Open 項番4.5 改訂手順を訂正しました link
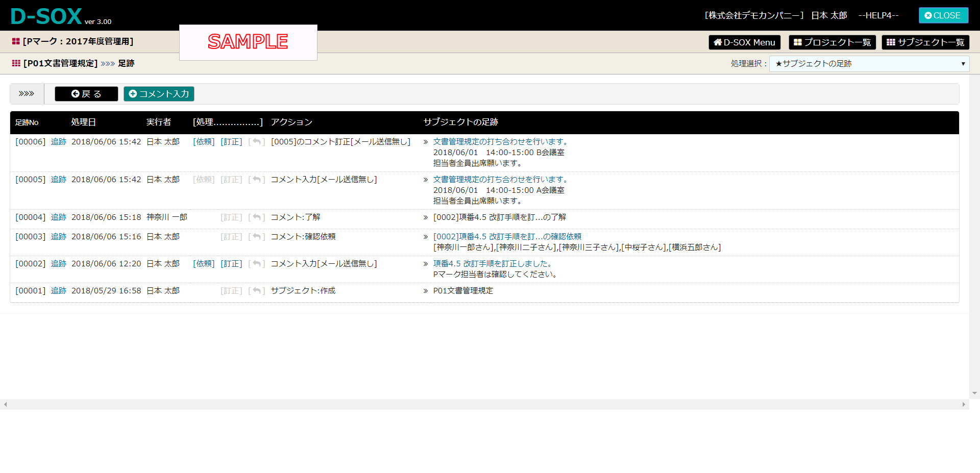980x473 pixels. (x=494, y=264)
